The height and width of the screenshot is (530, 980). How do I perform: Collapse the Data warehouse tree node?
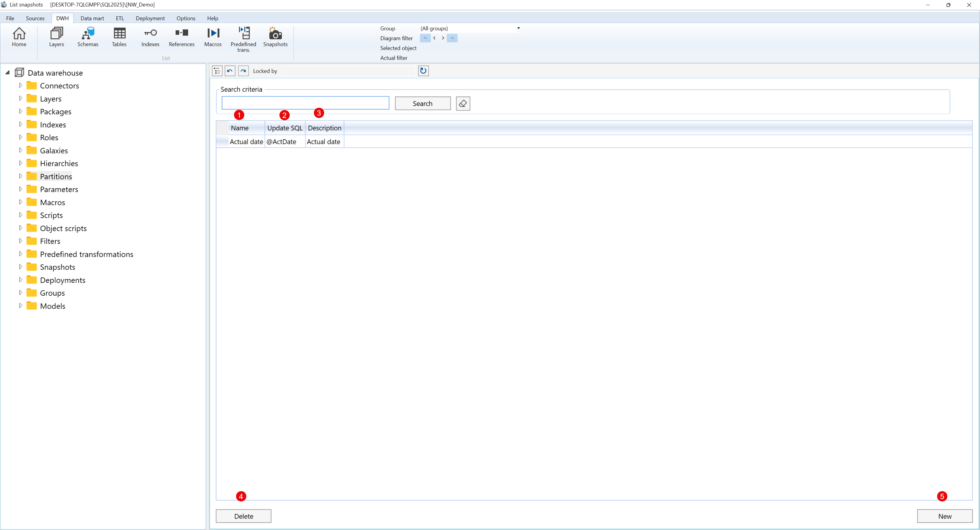click(7, 72)
